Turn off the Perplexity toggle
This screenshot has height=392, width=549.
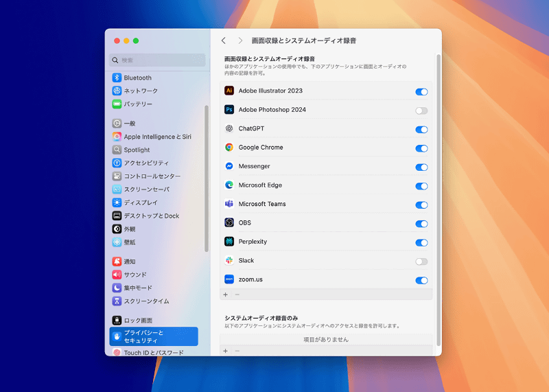[421, 243]
